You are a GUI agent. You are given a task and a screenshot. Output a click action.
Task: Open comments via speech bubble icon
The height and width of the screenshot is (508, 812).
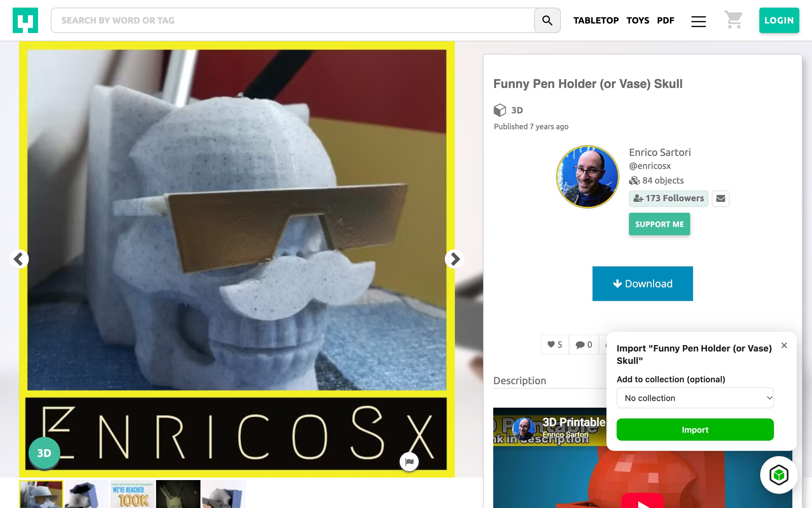coord(584,344)
